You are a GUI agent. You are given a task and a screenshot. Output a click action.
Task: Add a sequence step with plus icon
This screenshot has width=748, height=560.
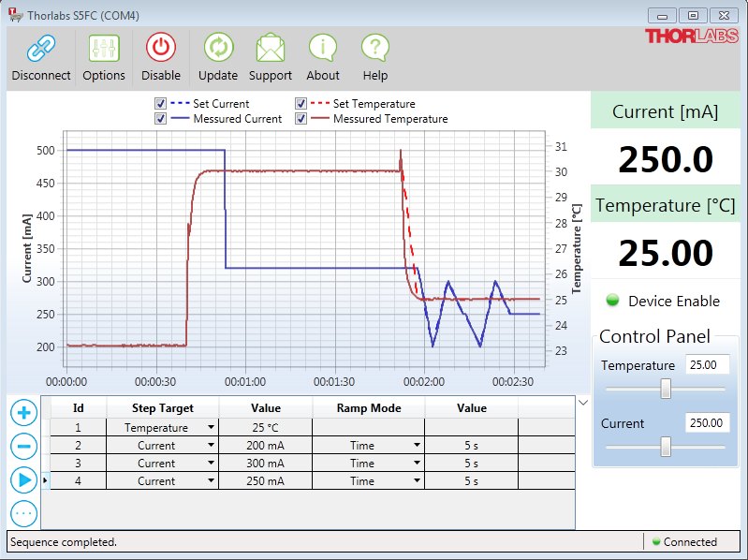(x=24, y=412)
